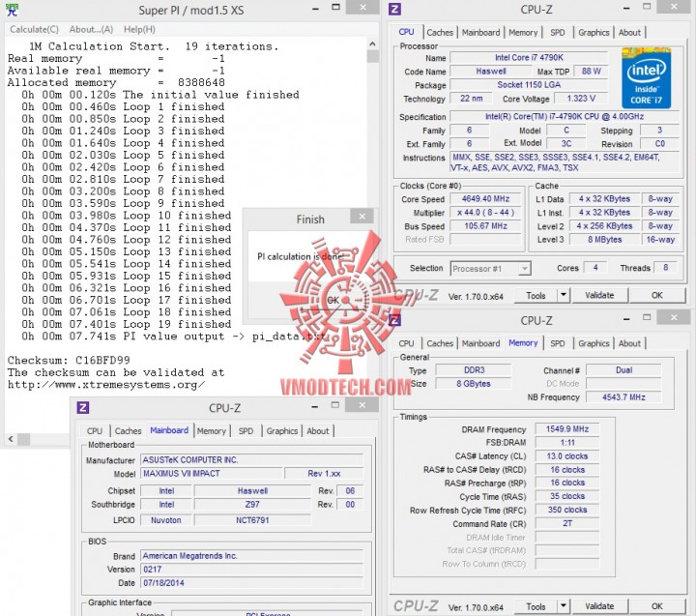This screenshot has width=696, height=616.
Task: Switch to About tab in Memory CPU-Z window
Action: 629,343
